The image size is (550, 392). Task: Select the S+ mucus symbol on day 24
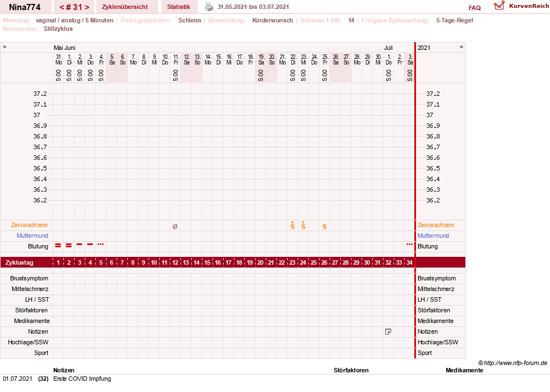pos(303,225)
